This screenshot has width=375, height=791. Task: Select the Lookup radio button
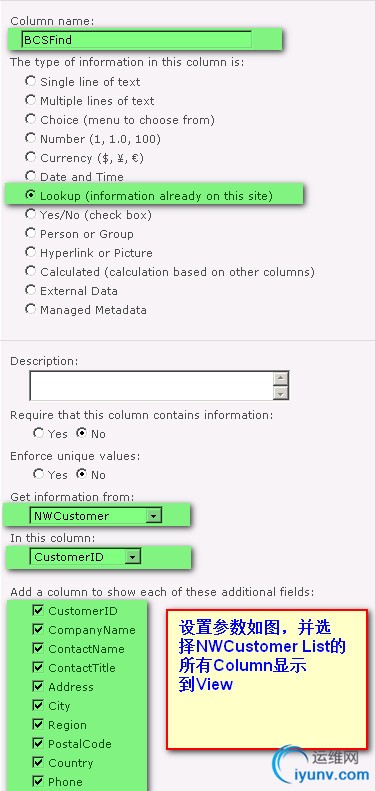tap(31, 195)
